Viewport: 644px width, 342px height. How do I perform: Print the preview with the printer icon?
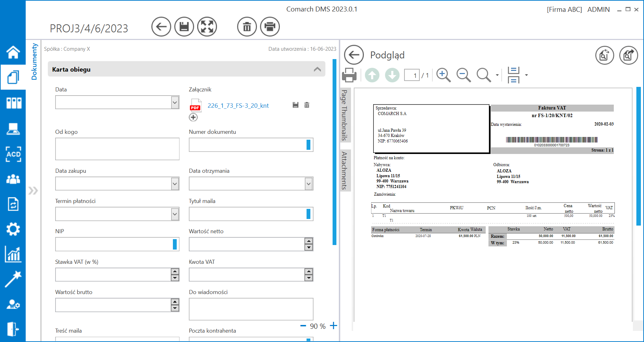click(x=349, y=75)
